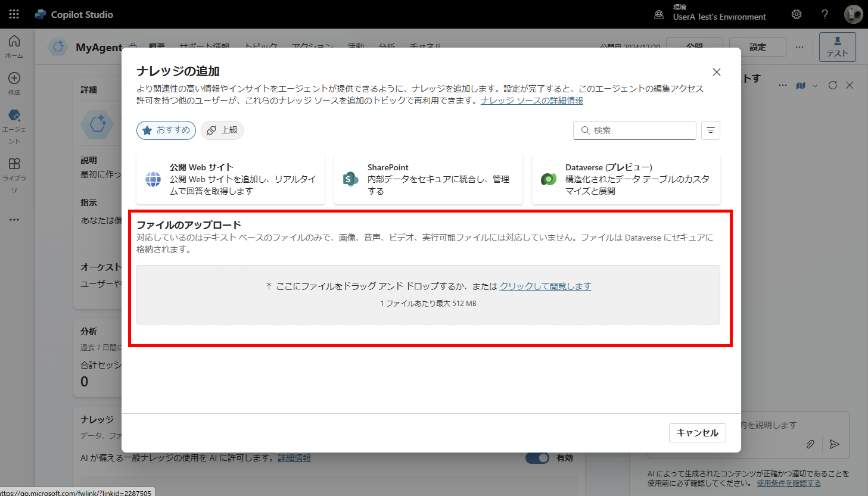
Task: Open the app launcher grid at top left
Action: 13,13
